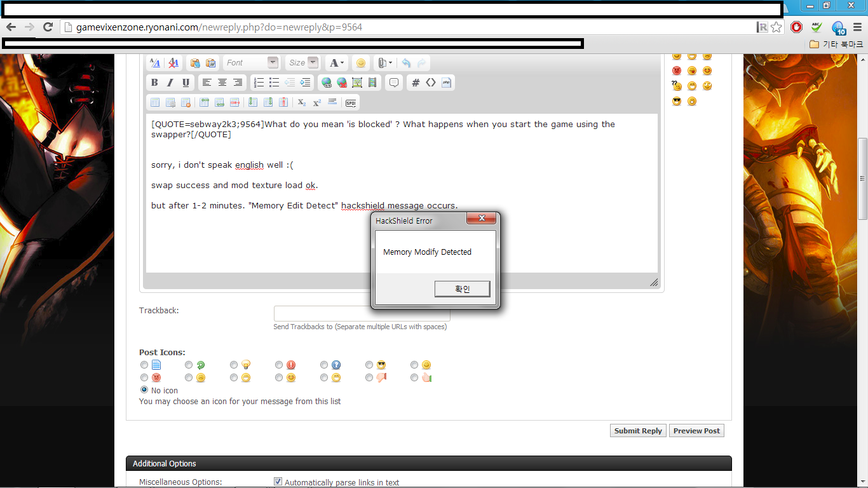Toggle bold formatting in the editor

coord(154,83)
